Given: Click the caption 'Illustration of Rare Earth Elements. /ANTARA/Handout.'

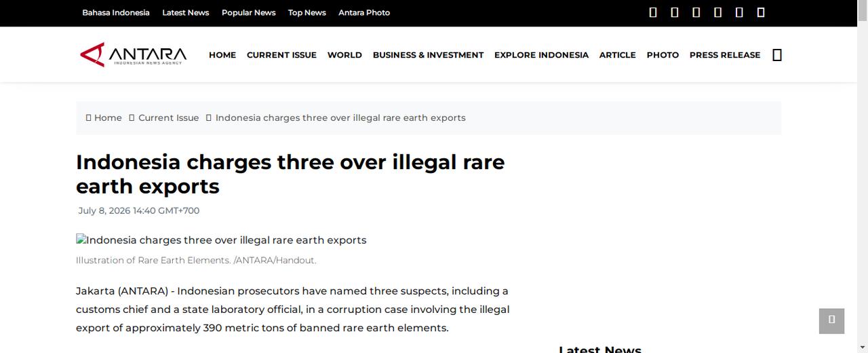Looking at the screenshot, I should tap(196, 260).
